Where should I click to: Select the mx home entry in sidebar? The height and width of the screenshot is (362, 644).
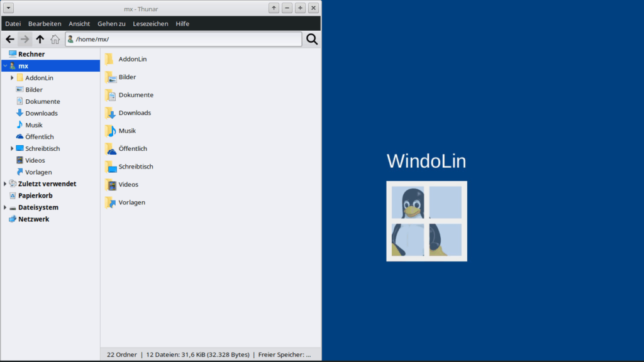click(x=50, y=65)
